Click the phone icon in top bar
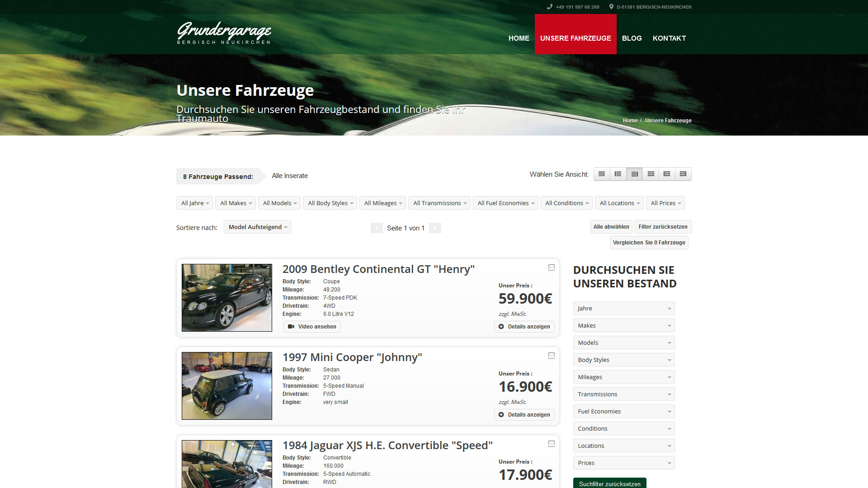Image resolution: width=868 pixels, height=488 pixels. (x=550, y=7)
